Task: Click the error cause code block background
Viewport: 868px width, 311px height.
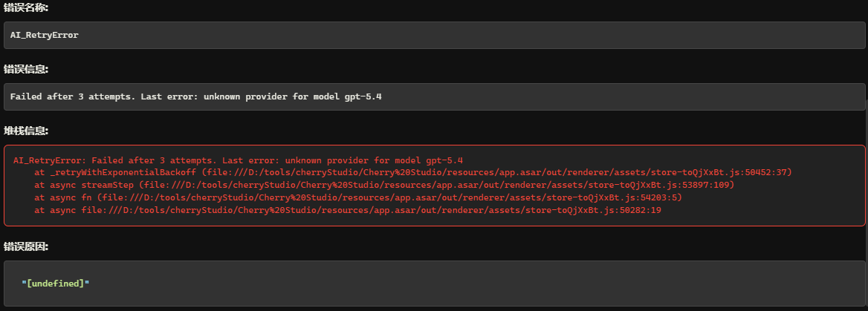Action: click(x=434, y=284)
